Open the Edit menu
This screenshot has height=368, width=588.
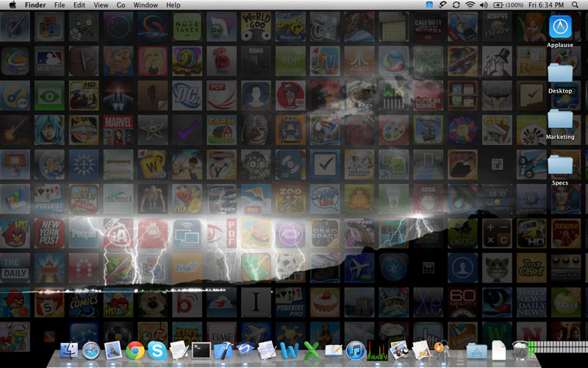[79, 5]
